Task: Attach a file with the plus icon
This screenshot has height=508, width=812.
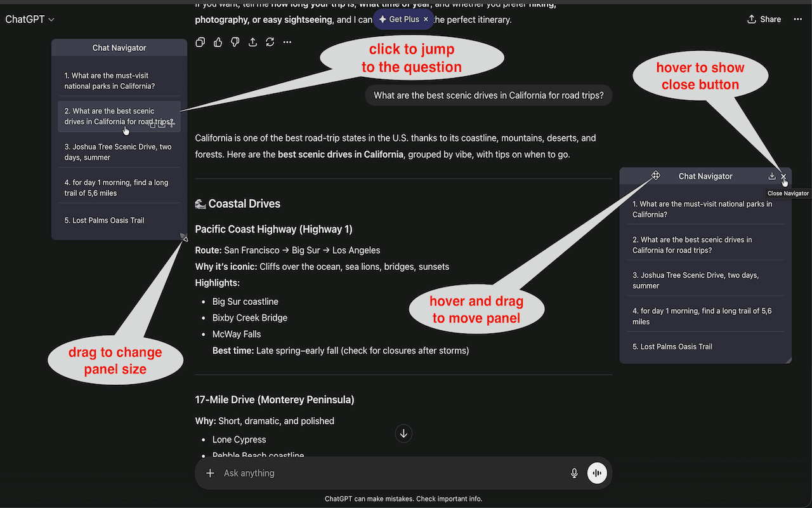Action: pos(210,473)
